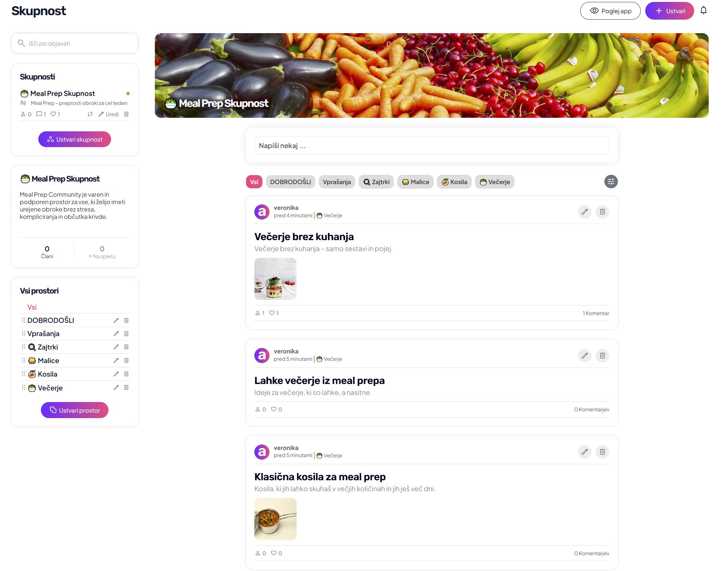This screenshot has width=728, height=571.
Task: Like the 'Klasična kosila za meal prep' post
Action: 273,553
